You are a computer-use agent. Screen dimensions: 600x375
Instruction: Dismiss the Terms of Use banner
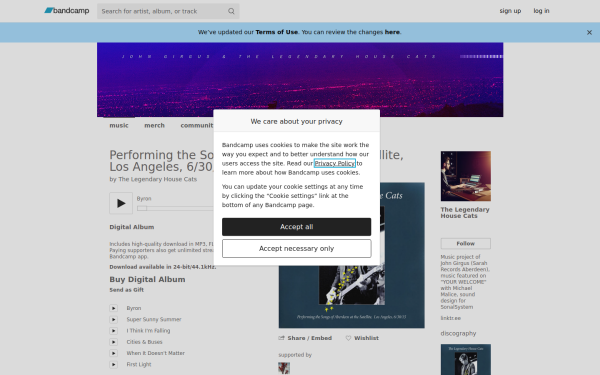[589, 33]
